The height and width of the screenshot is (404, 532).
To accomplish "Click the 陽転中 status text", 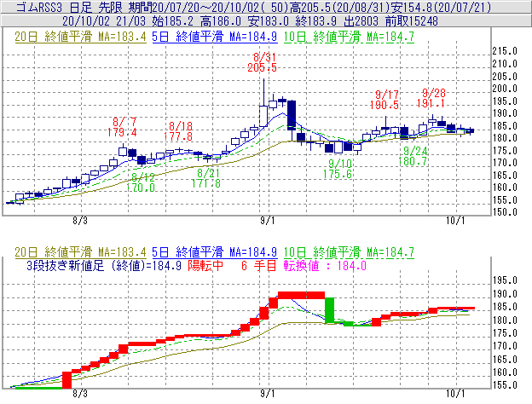I will 205,266.
